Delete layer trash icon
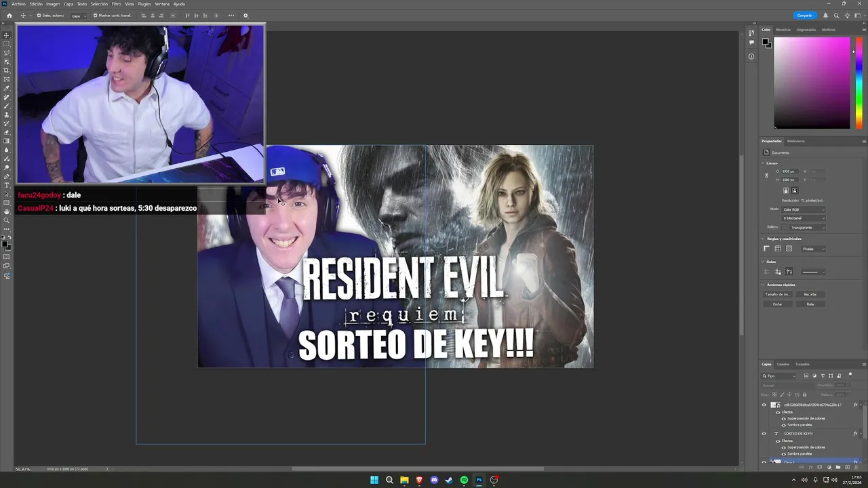 (856, 467)
